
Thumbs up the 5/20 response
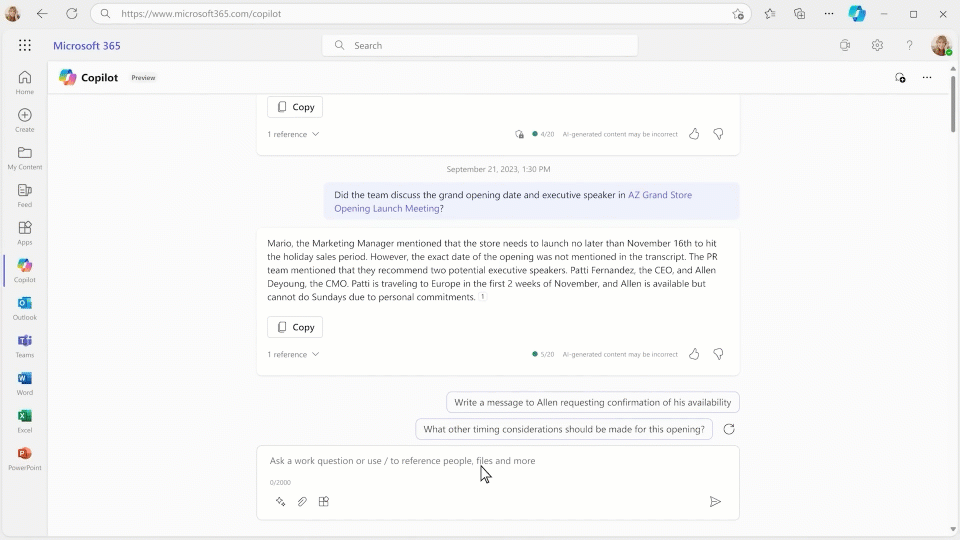[x=694, y=354]
